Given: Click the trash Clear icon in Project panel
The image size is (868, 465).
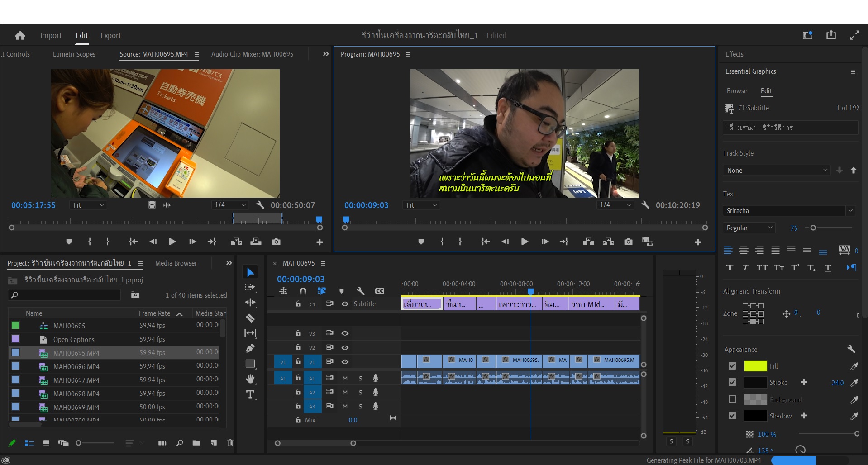Looking at the screenshot, I should (230, 443).
